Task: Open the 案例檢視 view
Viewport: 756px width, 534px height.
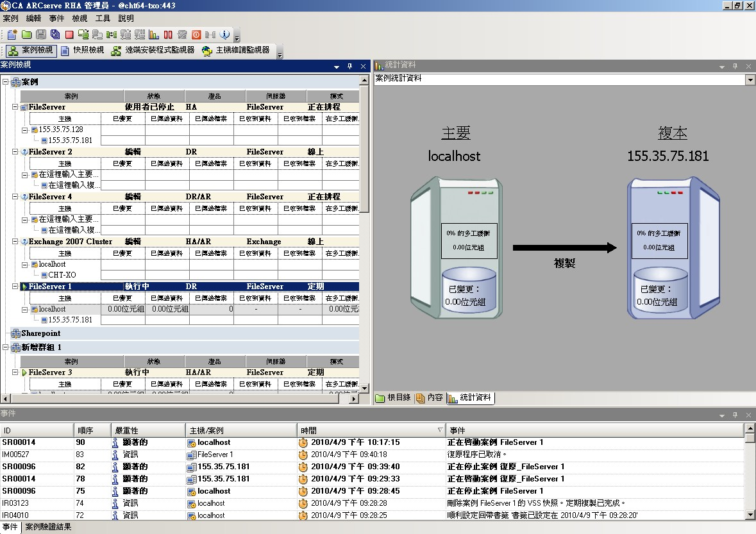Action: (31, 51)
